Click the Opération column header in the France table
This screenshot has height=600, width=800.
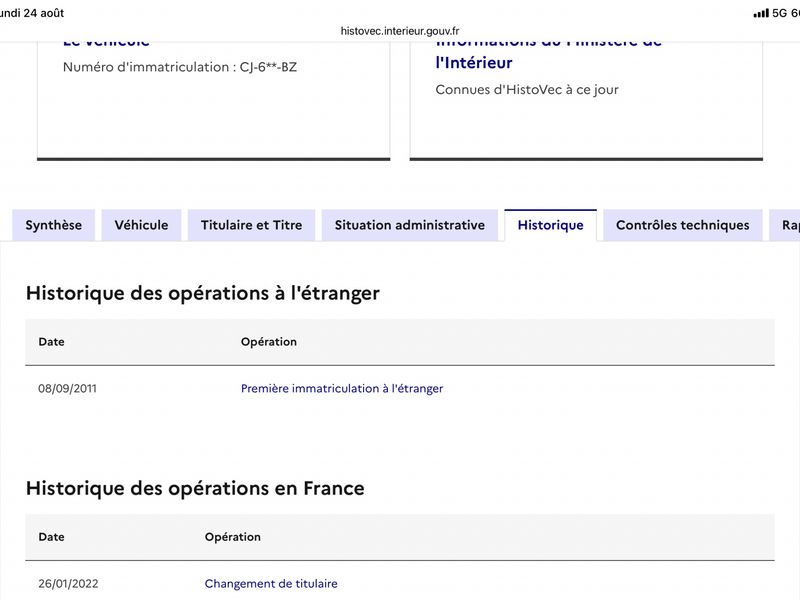click(x=233, y=537)
